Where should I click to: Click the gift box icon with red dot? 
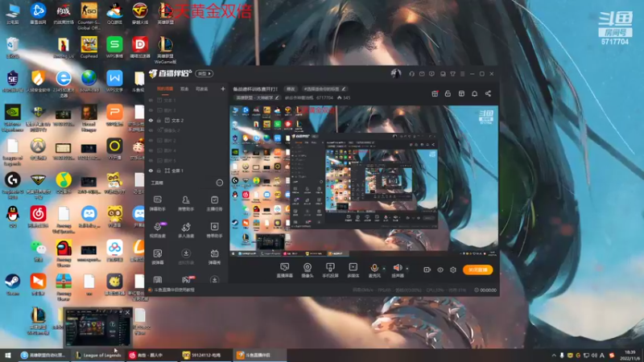(435, 93)
